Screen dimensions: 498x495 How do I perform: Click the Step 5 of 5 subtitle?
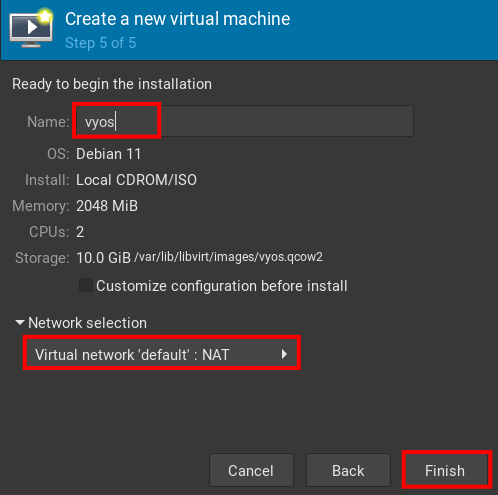pos(101,43)
